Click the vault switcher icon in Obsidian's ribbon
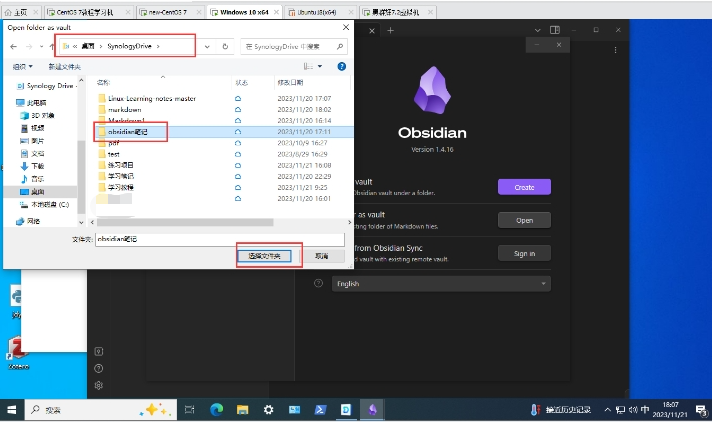712x422 pixels. [99, 352]
